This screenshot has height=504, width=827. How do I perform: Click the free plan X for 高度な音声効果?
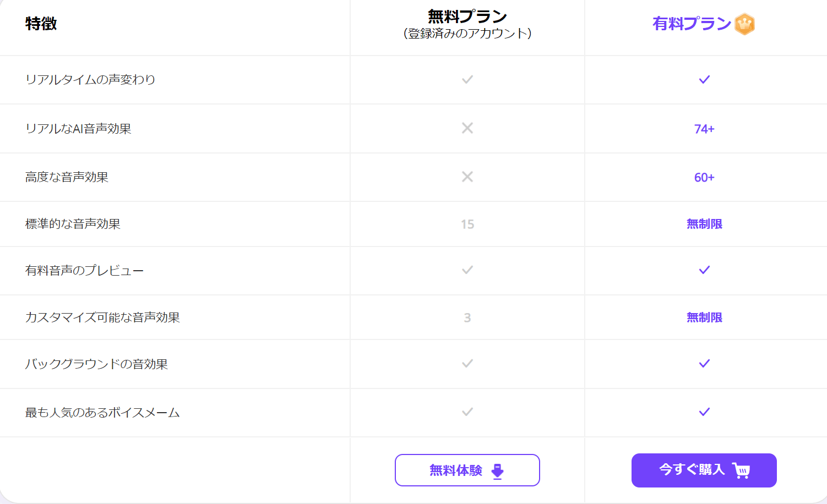(467, 177)
